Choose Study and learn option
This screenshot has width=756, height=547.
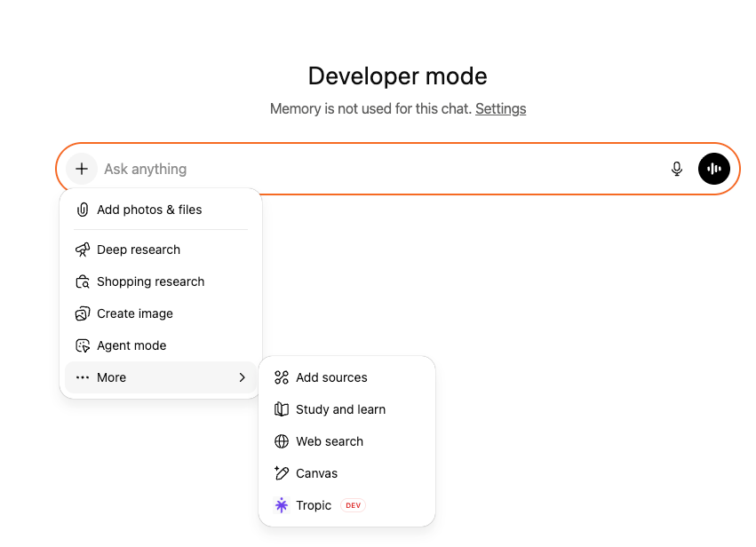pyautogui.click(x=340, y=409)
